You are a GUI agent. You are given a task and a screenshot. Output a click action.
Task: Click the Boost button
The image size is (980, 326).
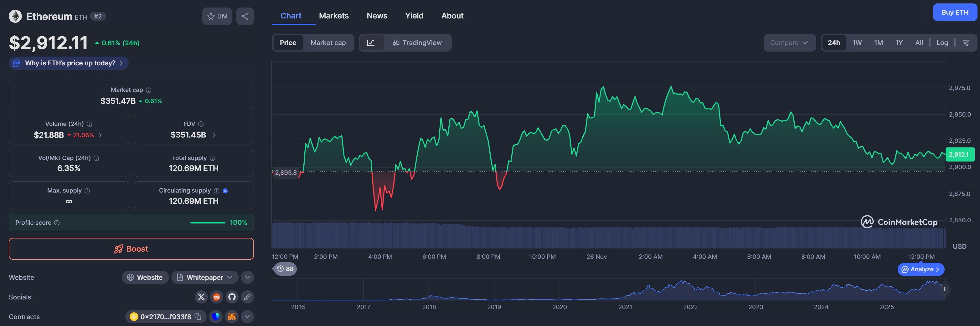[131, 249]
